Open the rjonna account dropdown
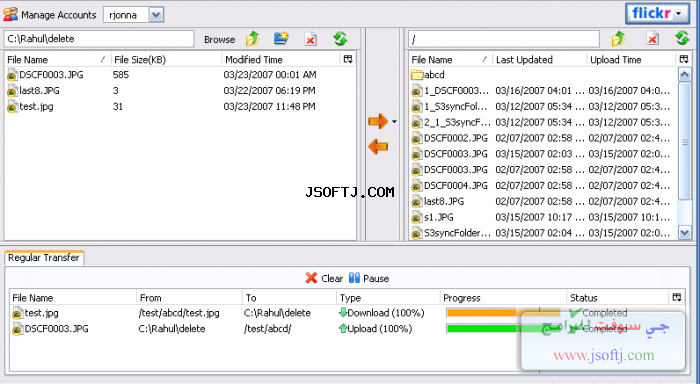Viewport: 700px width, 384px height. pos(156,15)
